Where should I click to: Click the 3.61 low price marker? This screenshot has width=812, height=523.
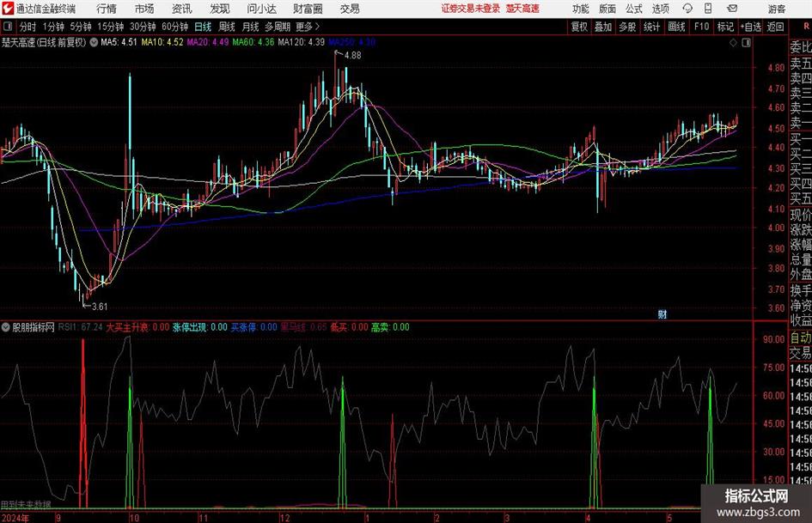99,307
